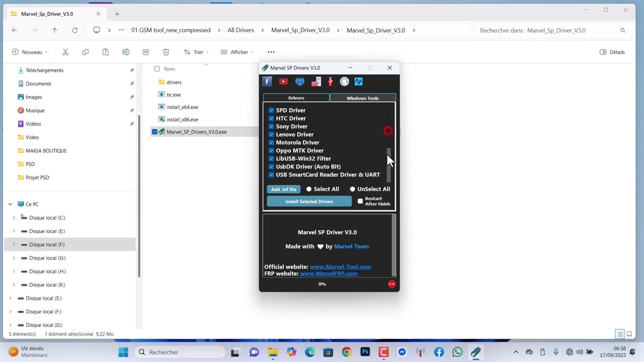Go back in File Explorer

coord(15,30)
